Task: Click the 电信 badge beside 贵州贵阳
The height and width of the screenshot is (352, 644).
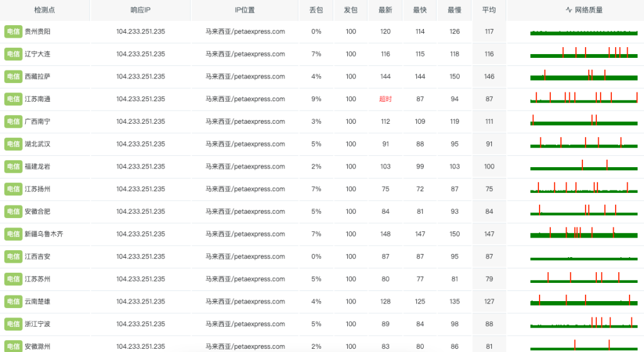Action: (13, 31)
